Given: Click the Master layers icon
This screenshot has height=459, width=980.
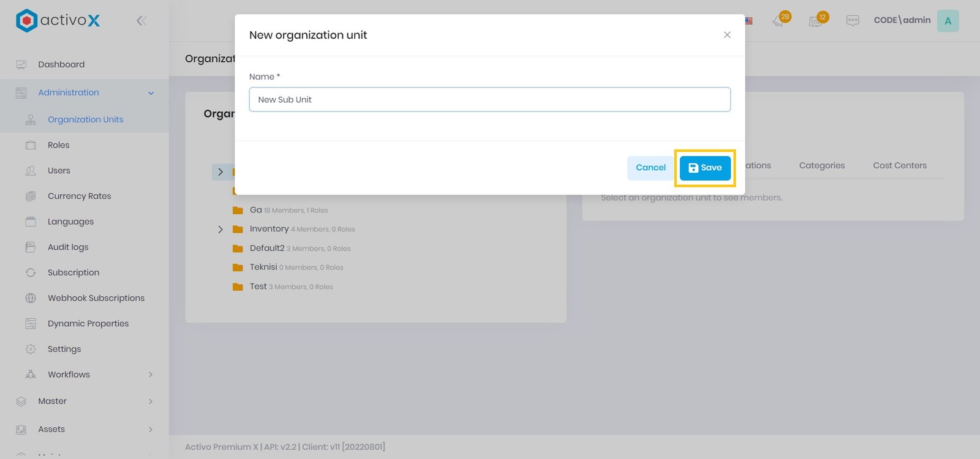Looking at the screenshot, I should click(21, 401).
